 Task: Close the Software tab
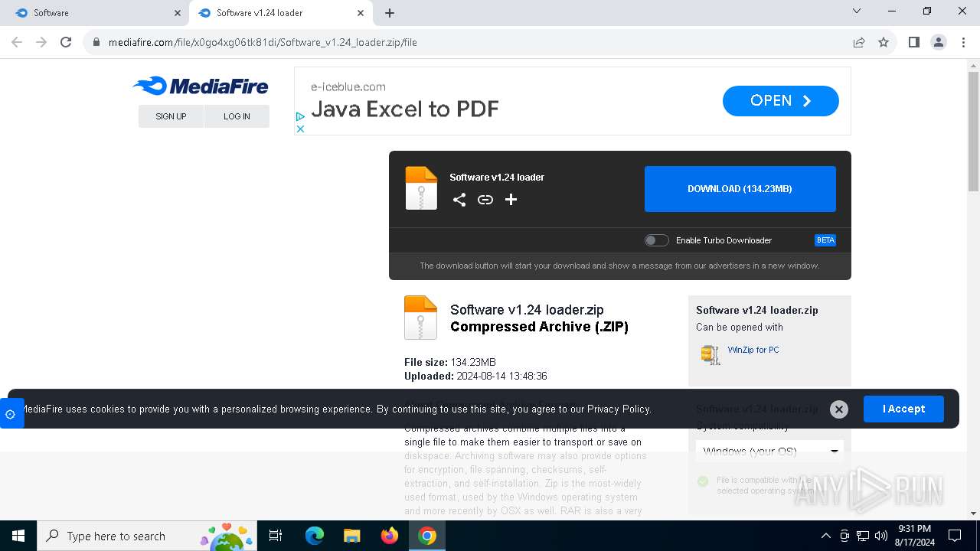[178, 13]
